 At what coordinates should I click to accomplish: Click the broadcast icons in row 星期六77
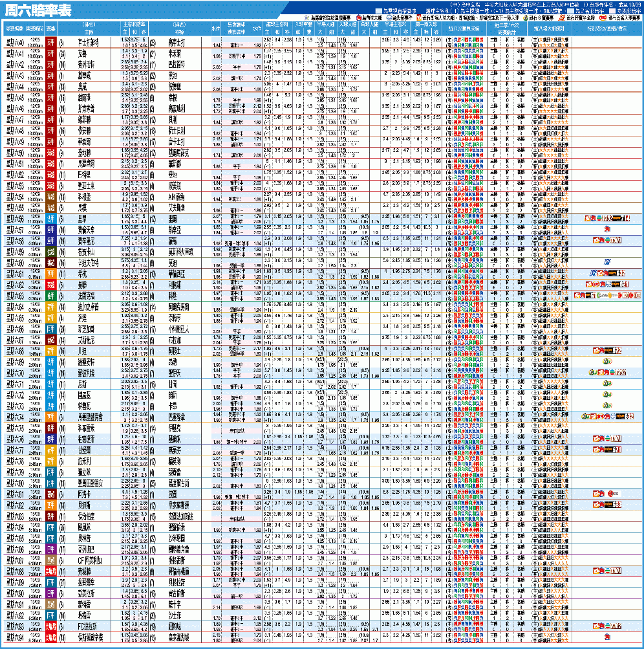coord(606,449)
